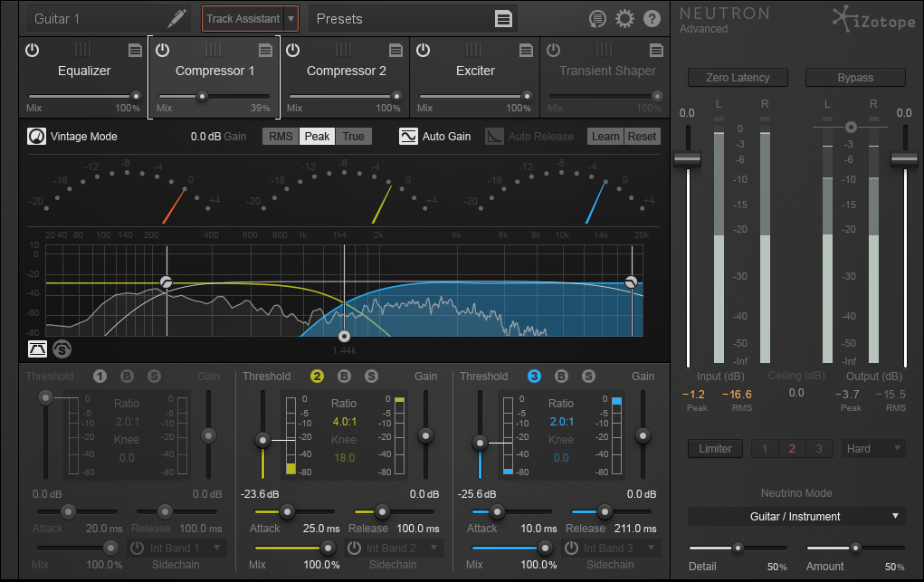Select True detection mode
924x582 pixels.
click(354, 136)
